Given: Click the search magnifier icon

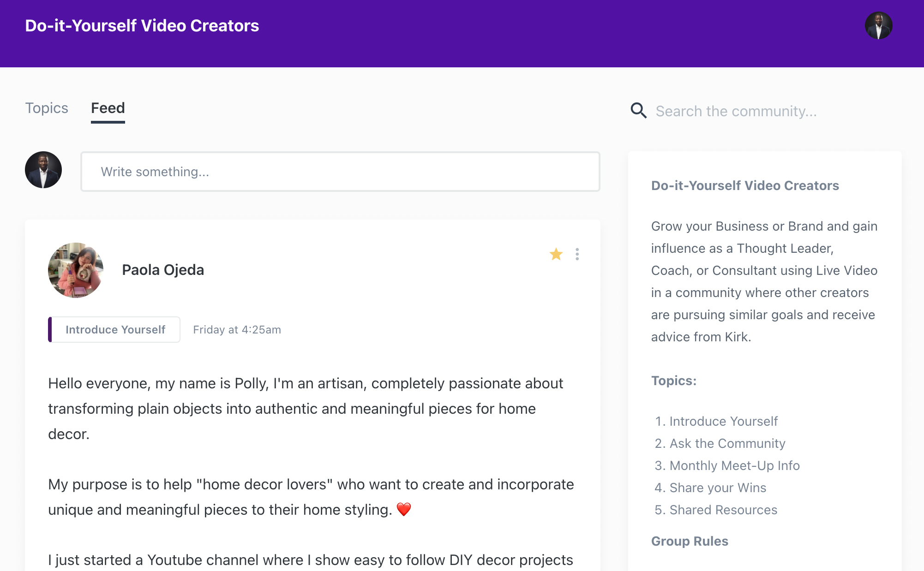Looking at the screenshot, I should pos(638,111).
